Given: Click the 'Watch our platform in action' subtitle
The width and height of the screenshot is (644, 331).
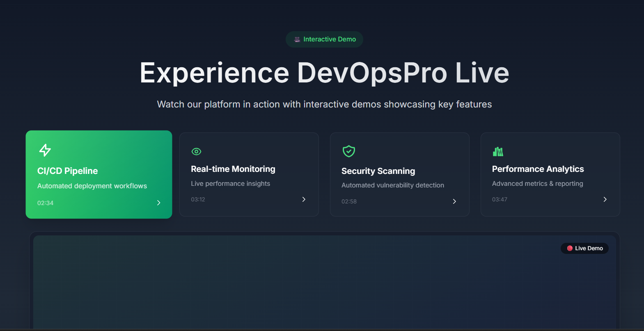Looking at the screenshot, I should click(324, 104).
